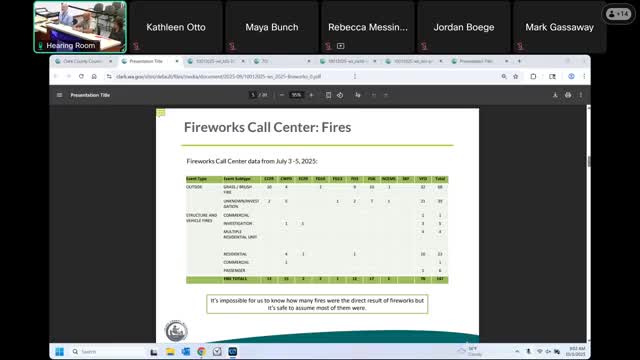Screen dimensions: 640x360
Task: Switch to the Clark County Council tab
Action: coord(83,61)
